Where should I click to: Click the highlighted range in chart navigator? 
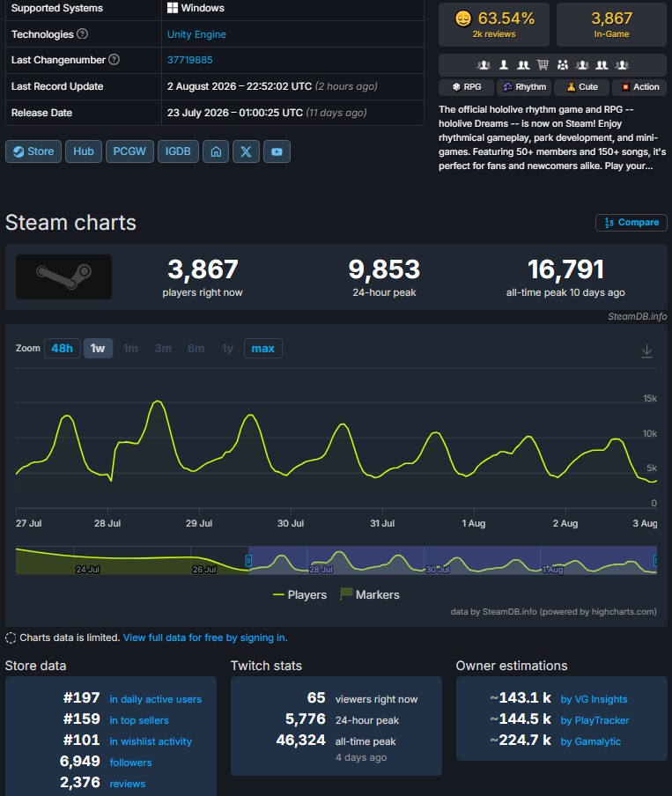[x=453, y=560]
